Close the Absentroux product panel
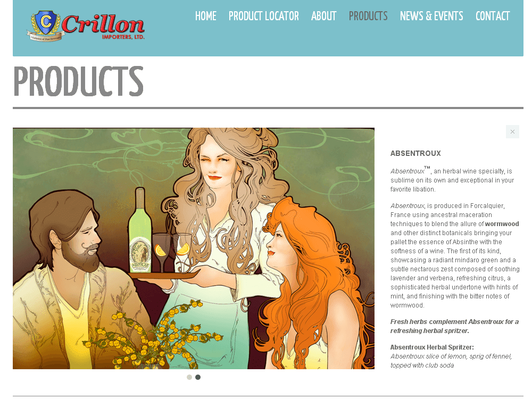This screenshot has height=399, width=532. click(512, 131)
